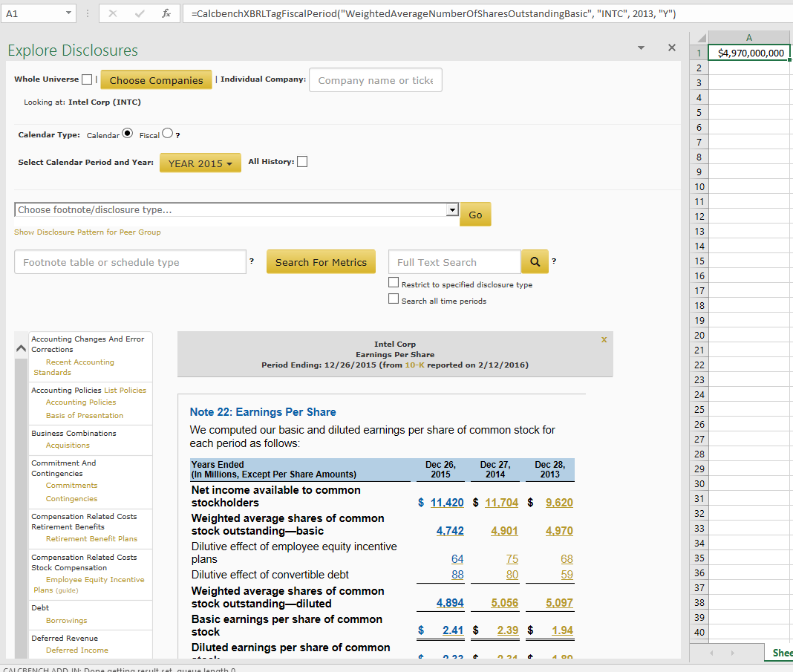Screen dimensions: 793x672
Task: Tick the Whole Universe checkbox
Action: (x=88, y=79)
